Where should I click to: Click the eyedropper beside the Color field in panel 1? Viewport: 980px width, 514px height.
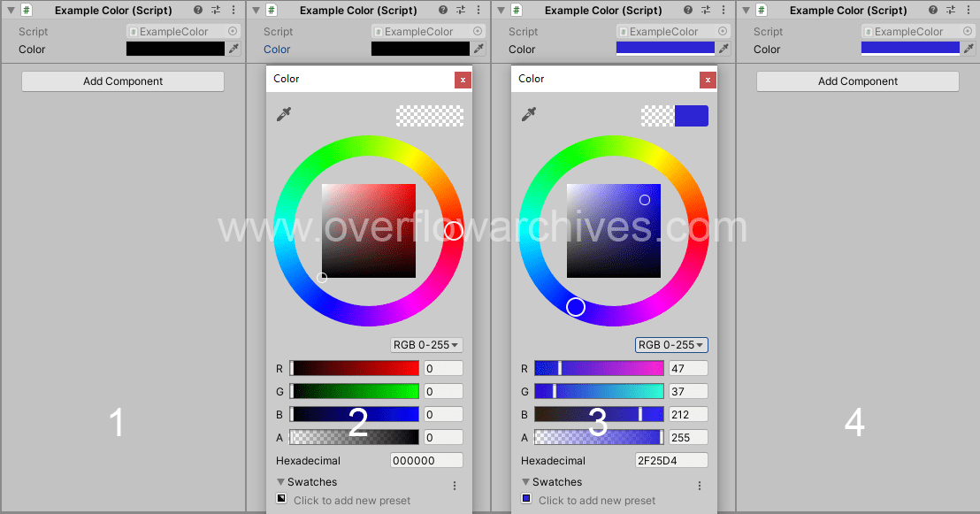(x=232, y=49)
